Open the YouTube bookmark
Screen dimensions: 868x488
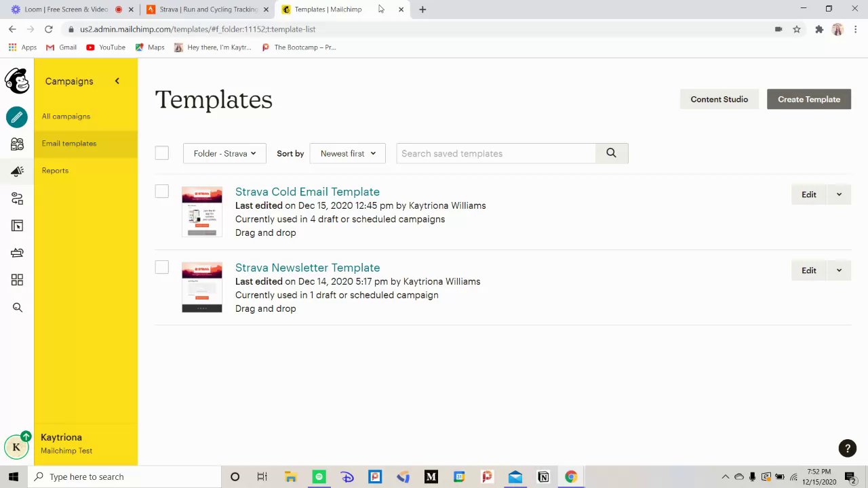point(106,47)
